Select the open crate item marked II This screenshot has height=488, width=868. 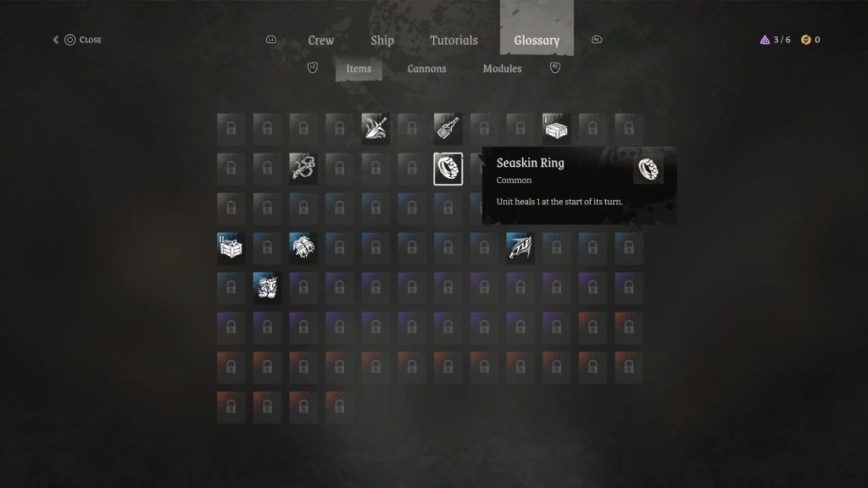pos(231,248)
